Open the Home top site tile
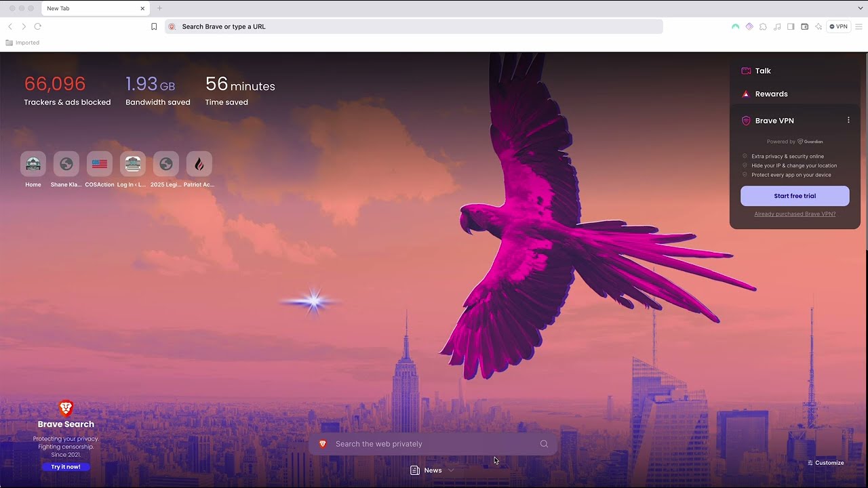The image size is (868, 488). (x=33, y=164)
